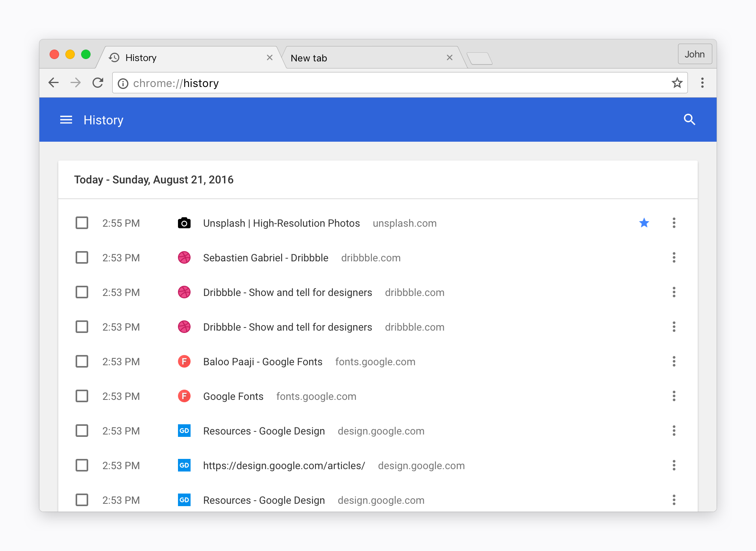Switch to the History tab
The height and width of the screenshot is (551, 756).
tap(189, 57)
